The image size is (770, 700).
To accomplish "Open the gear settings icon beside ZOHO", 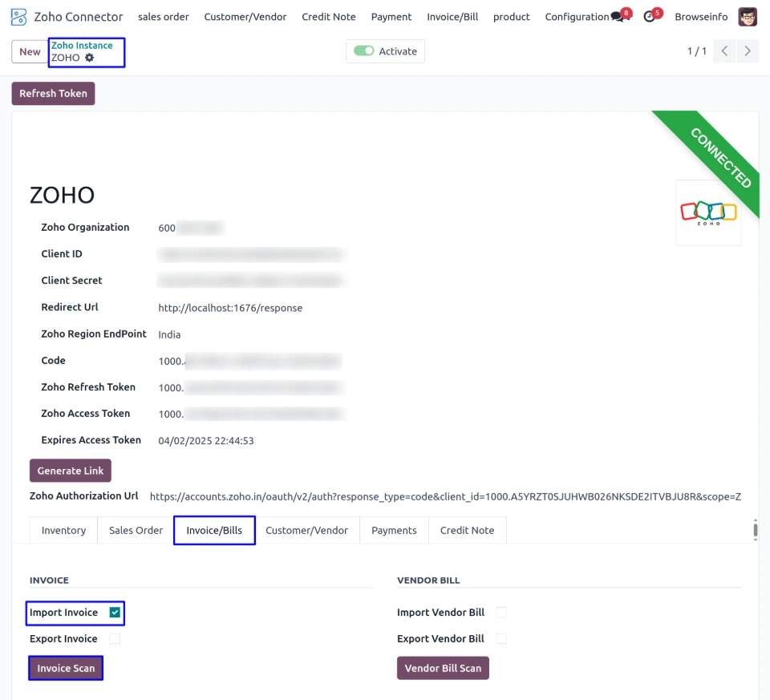I will pos(89,58).
